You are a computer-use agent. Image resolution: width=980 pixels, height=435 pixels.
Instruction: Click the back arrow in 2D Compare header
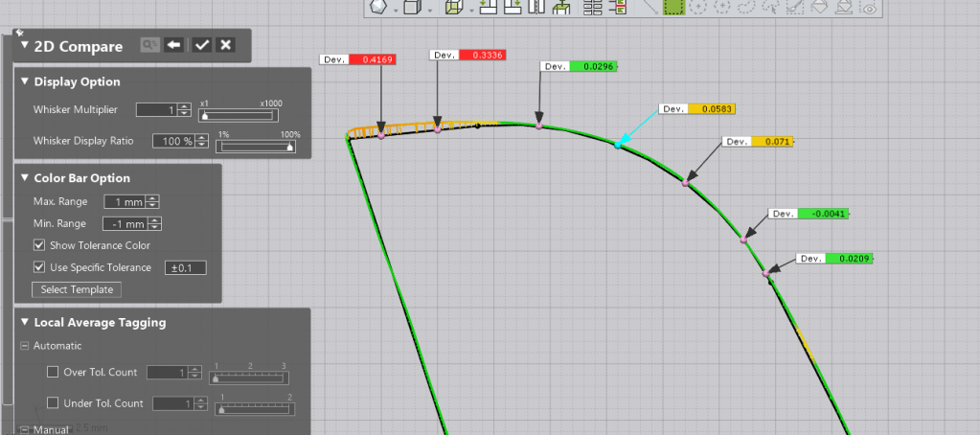(174, 45)
